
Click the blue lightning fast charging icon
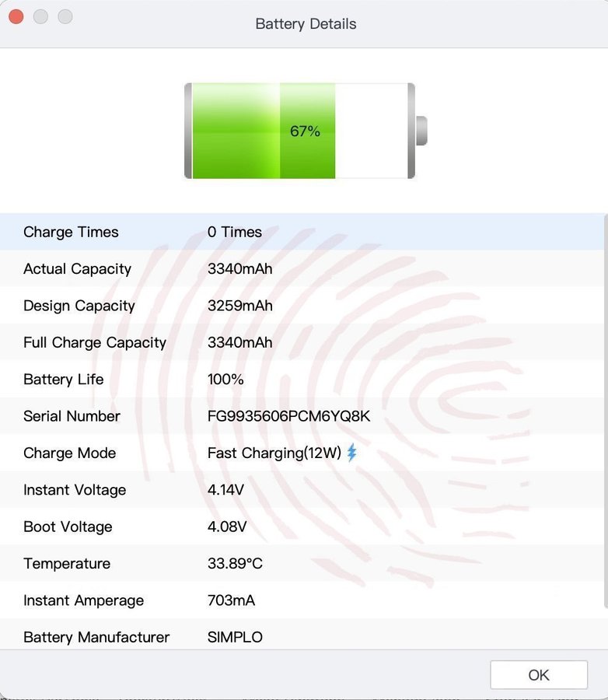click(x=351, y=453)
